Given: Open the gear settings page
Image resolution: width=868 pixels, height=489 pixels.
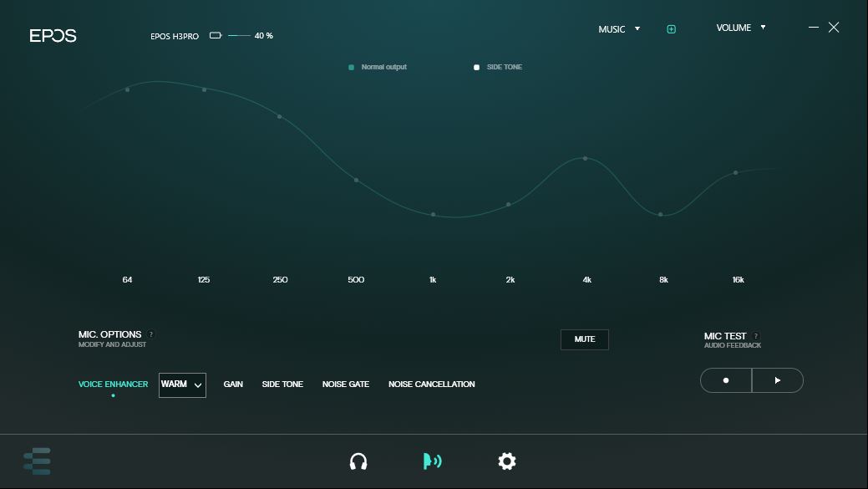Looking at the screenshot, I should (506, 461).
